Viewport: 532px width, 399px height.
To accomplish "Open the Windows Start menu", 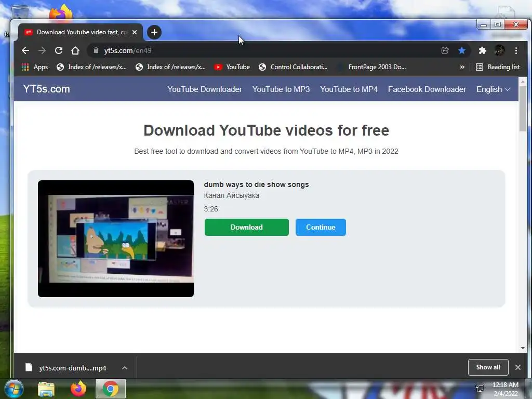I will (x=13, y=389).
